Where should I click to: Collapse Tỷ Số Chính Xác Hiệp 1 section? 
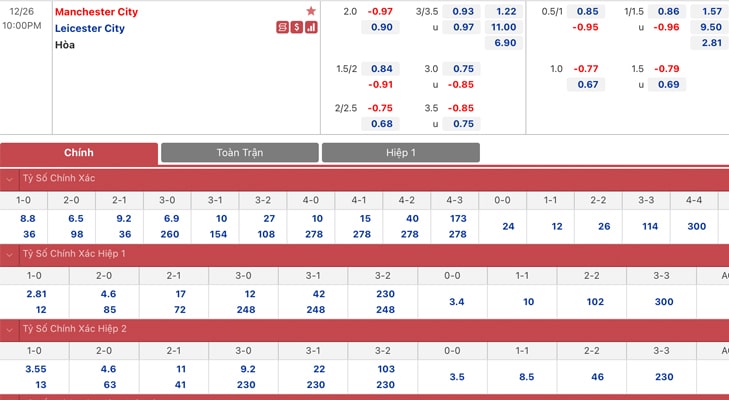(9, 254)
